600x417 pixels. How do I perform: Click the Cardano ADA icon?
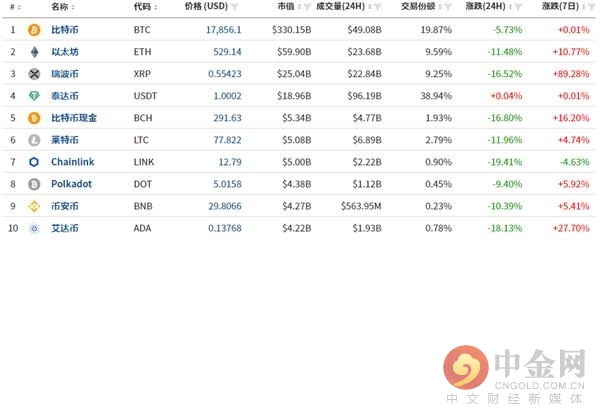coord(34,228)
